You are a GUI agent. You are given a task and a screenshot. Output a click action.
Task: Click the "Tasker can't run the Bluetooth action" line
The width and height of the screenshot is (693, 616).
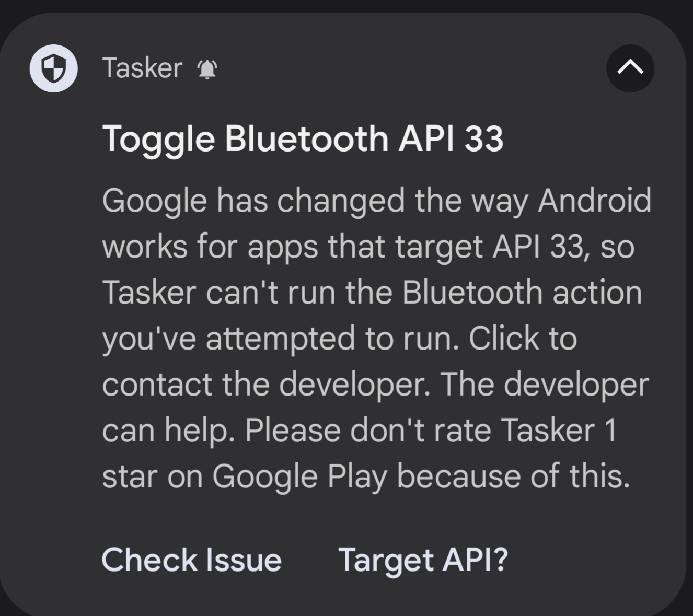pos(372,293)
